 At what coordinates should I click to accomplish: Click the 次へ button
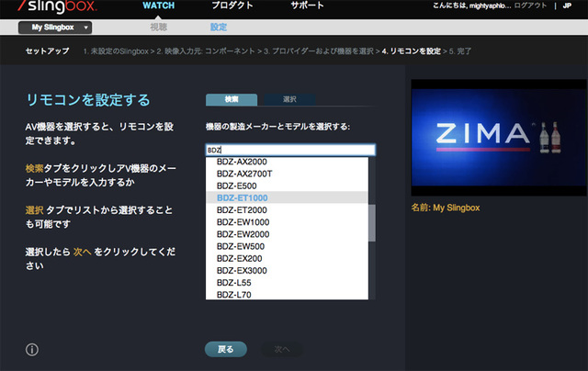click(x=282, y=349)
